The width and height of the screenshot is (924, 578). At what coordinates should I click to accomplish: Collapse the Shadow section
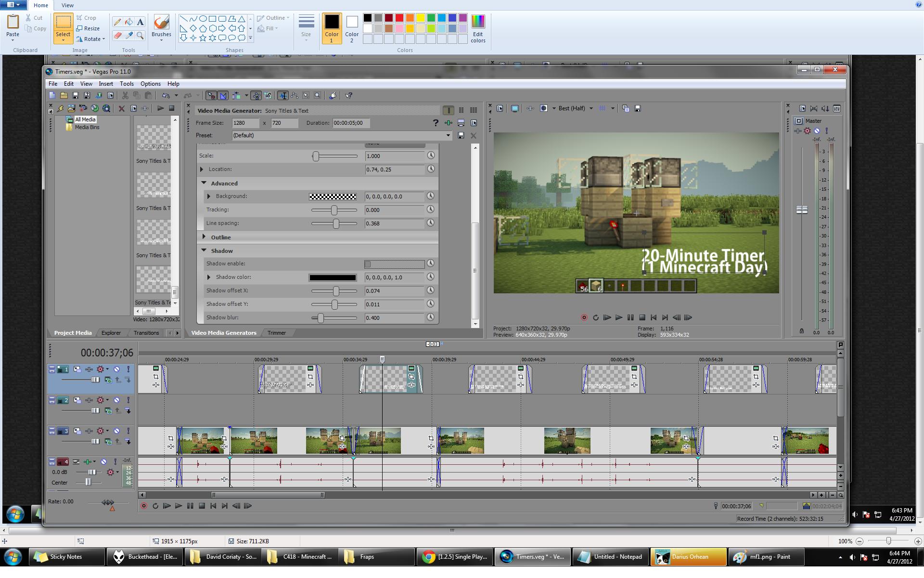pos(204,250)
